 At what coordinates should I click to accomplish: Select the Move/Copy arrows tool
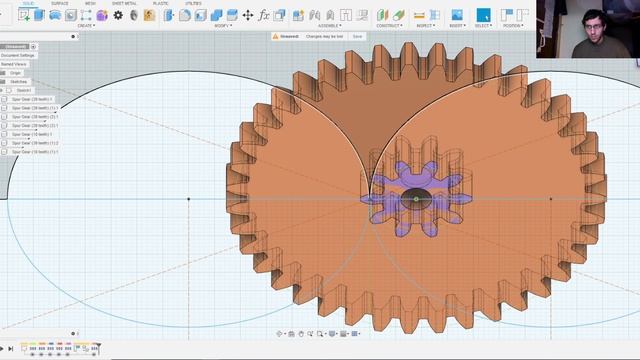click(248, 16)
